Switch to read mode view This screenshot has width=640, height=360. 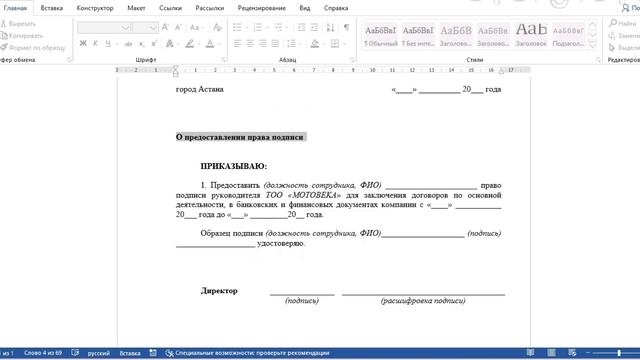530,353
